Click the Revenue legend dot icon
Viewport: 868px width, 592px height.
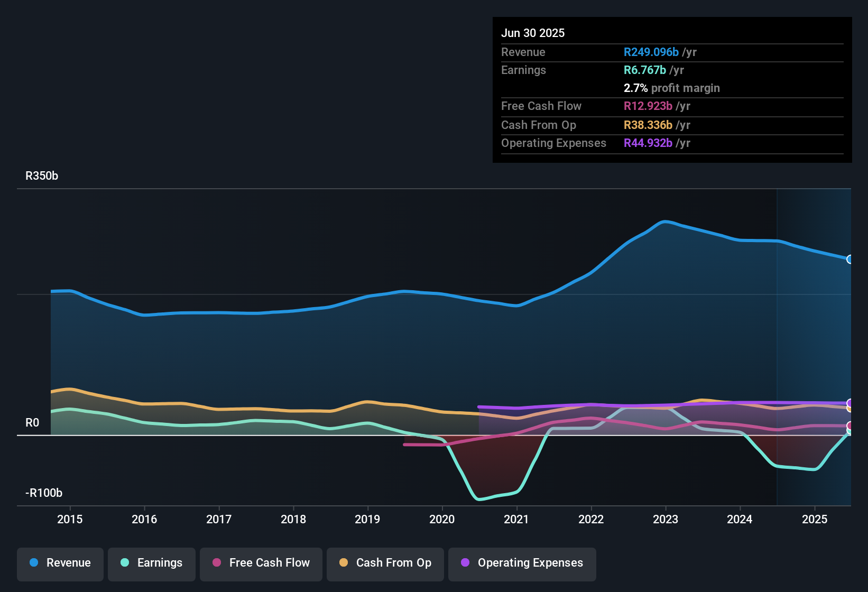33,563
